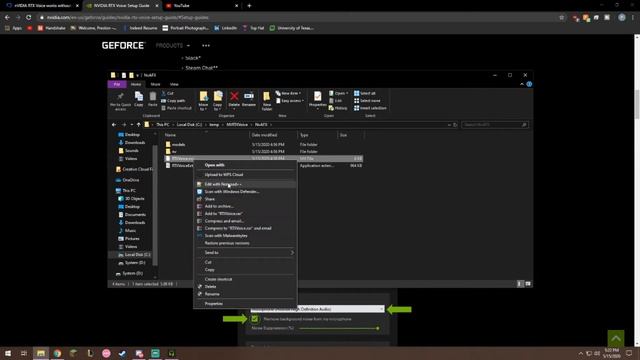The height and width of the screenshot is (360, 640).
Task: Toggle Remove background noise checkbox
Action: coord(255,319)
